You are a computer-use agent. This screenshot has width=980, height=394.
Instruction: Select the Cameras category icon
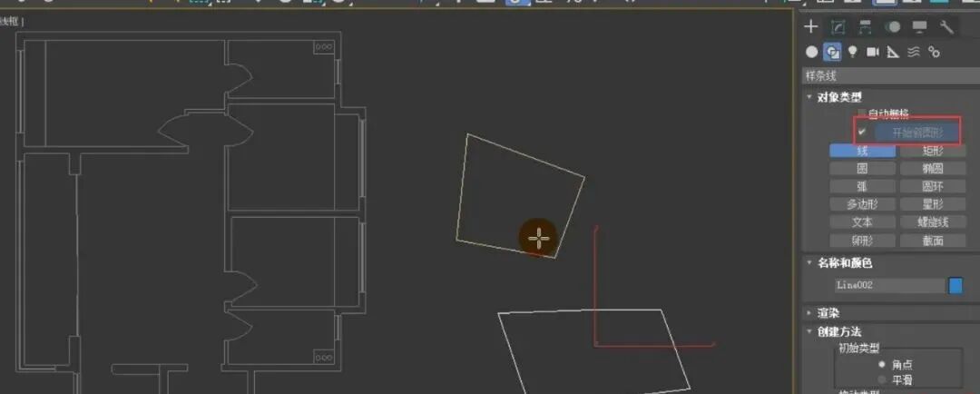coord(873,52)
